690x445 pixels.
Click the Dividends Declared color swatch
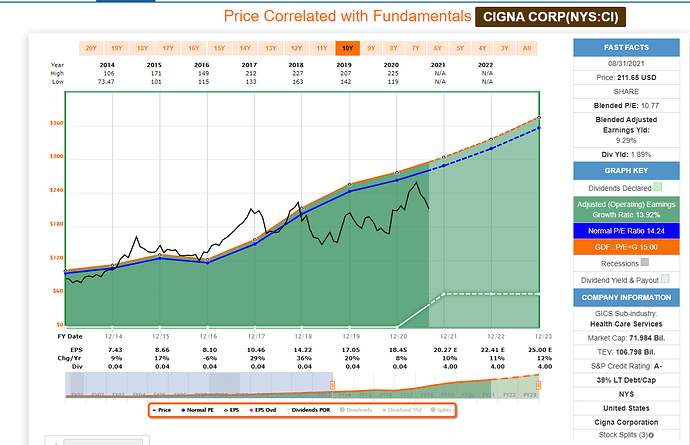tap(657, 187)
